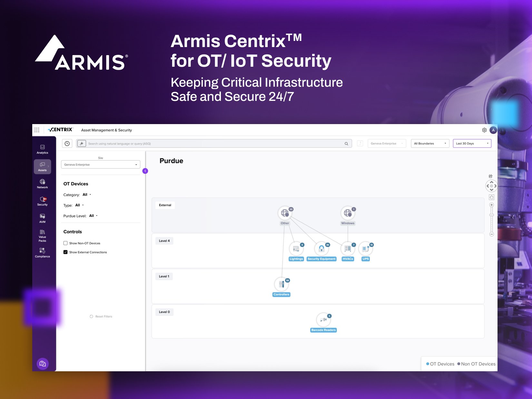Open the Last 30 Days dropdown
The image size is (532, 399).
click(x=472, y=143)
